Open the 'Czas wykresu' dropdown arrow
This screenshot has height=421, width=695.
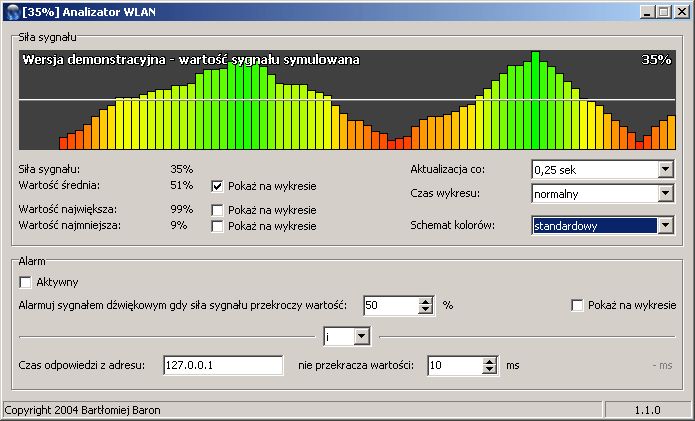[665, 193]
